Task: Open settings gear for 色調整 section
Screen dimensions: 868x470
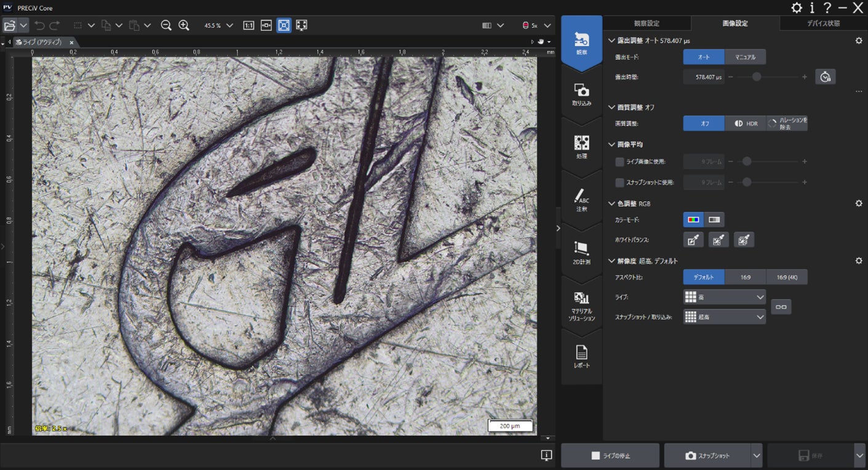Action: click(x=859, y=203)
